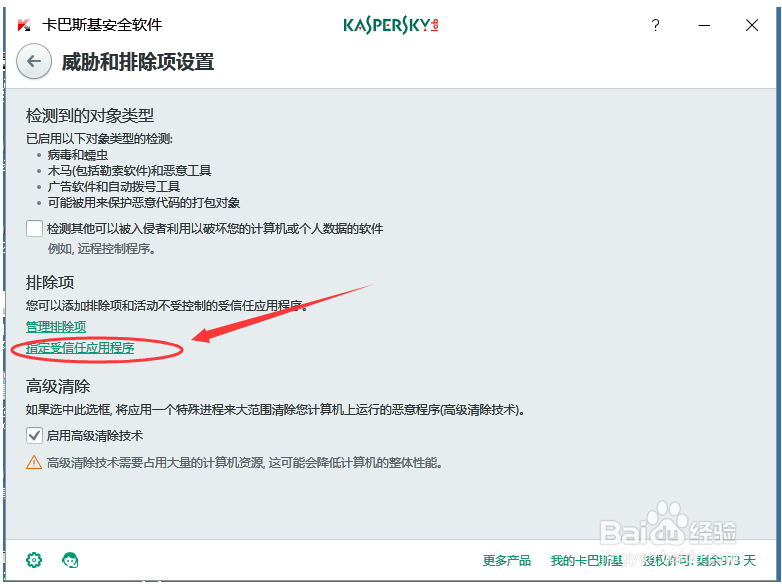Click the Kaspersky K logo in title bar

click(x=23, y=25)
